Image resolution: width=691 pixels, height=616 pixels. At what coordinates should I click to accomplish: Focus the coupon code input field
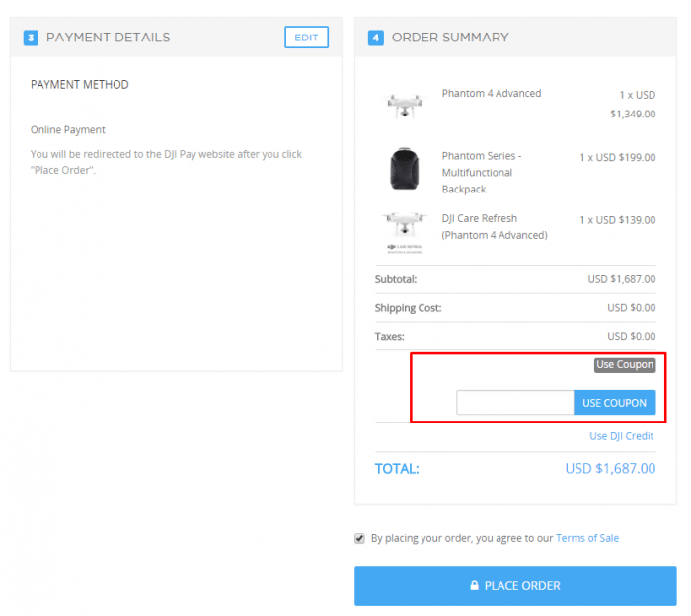coord(514,402)
